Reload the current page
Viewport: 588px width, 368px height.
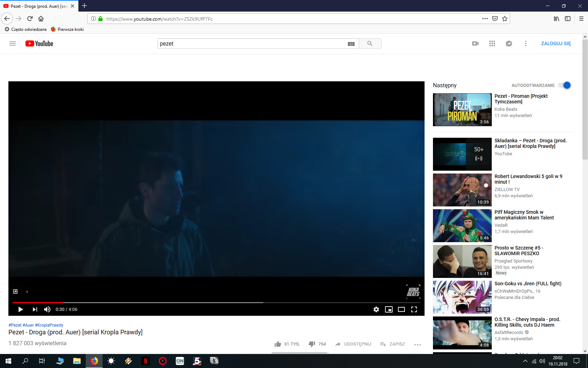click(30, 19)
